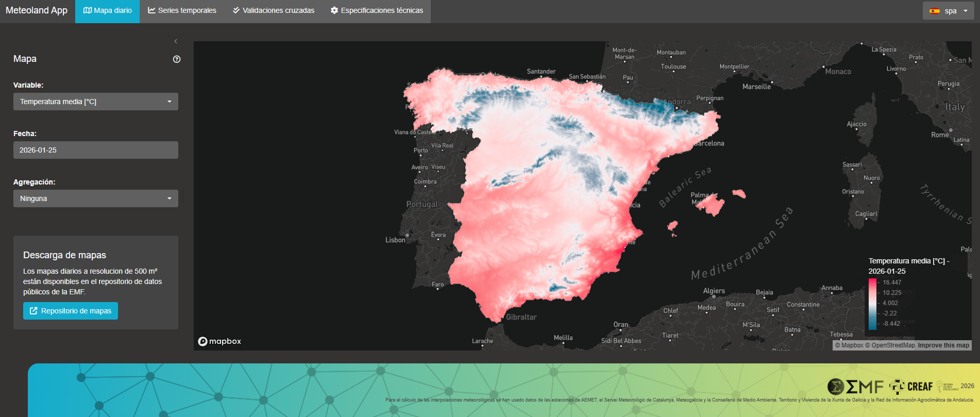Screen dimensions: 980x417
Task: Click the Fecha date input field
Action: click(96, 150)
